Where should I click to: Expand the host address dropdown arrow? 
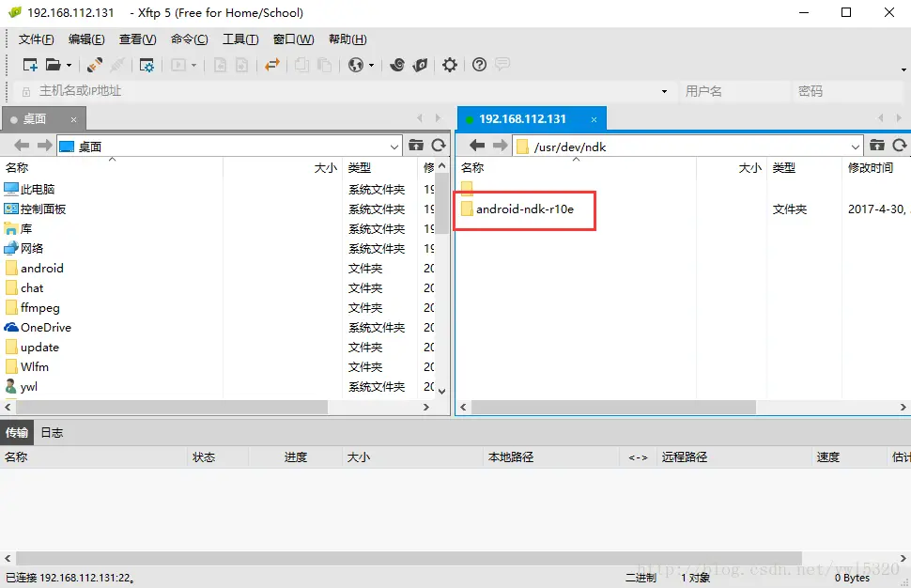[664, 91]
